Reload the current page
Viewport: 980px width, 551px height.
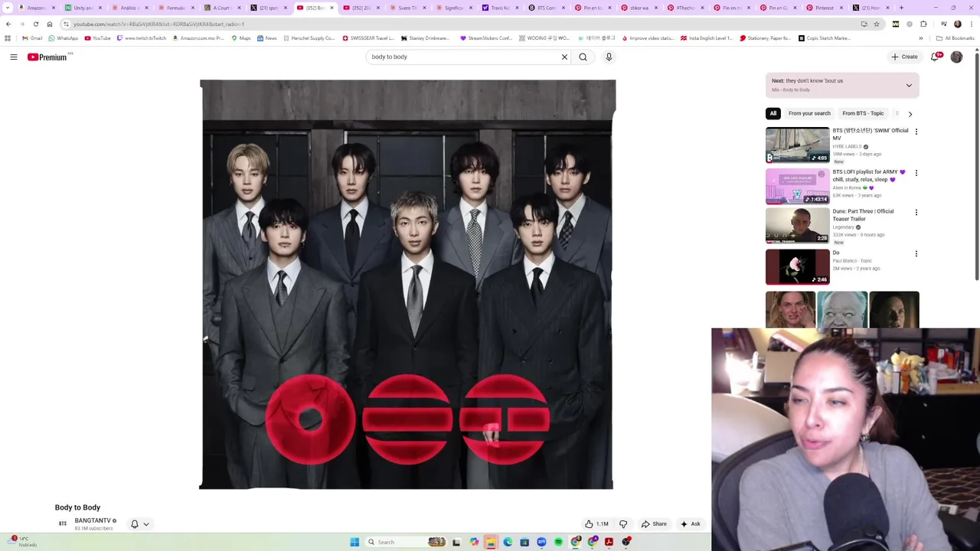point(36,24)
